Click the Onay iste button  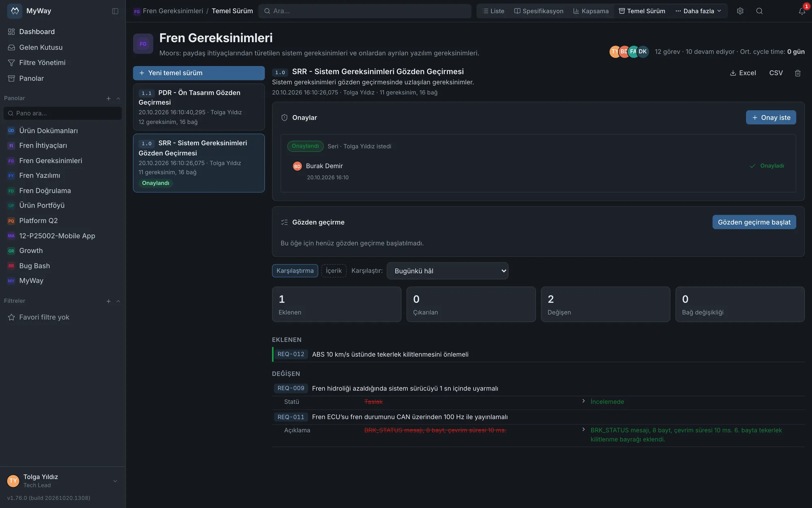pyautogui.click(x=771, y=117)
